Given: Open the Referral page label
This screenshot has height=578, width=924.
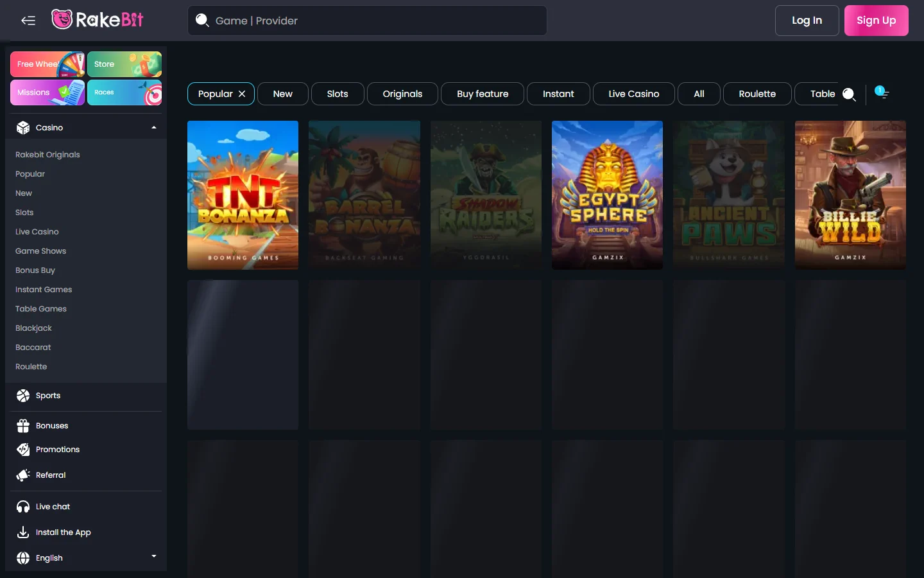Looking at the screenshot, I should click(x=51, y=475).
